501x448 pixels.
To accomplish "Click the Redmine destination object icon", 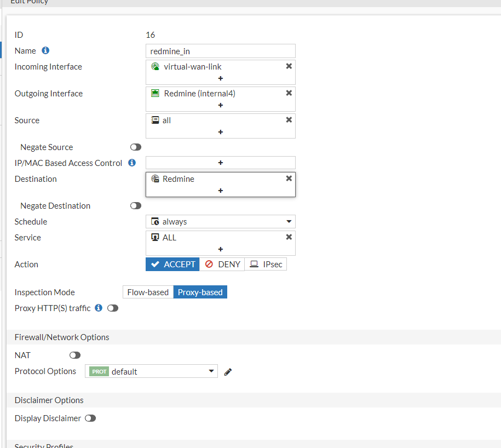I will 155,179.
